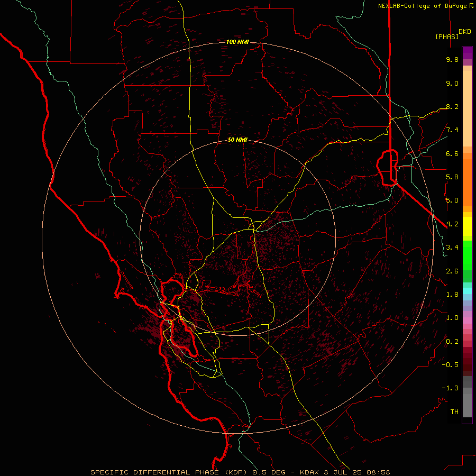Click the KDAX radar station identifier
This screenshot has height=476, width=476.
[309, 472]
